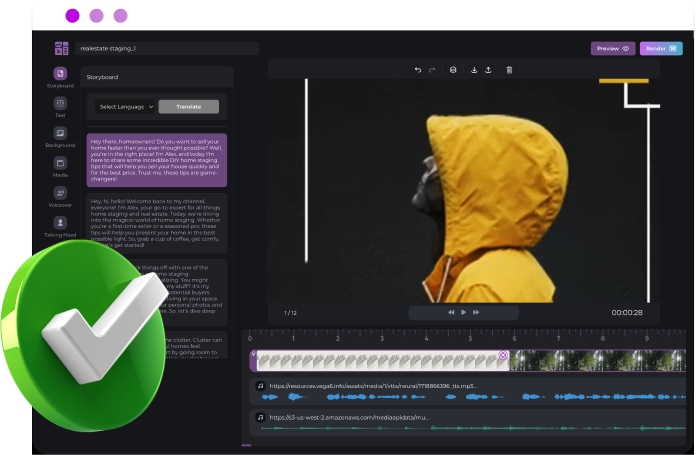Viewport: 697px width, 455px height.
Task: Select the highlighted purple storyboard scene text
Action: point(156,159)
